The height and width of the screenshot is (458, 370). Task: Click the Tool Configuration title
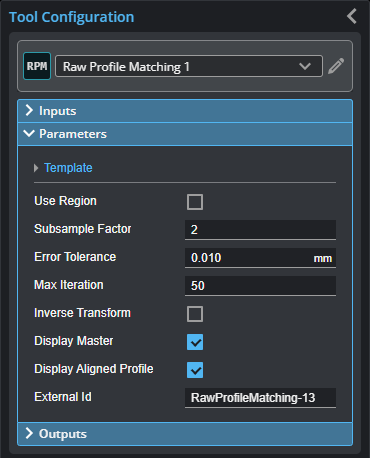pyautogui.click(x=72, y=17)
